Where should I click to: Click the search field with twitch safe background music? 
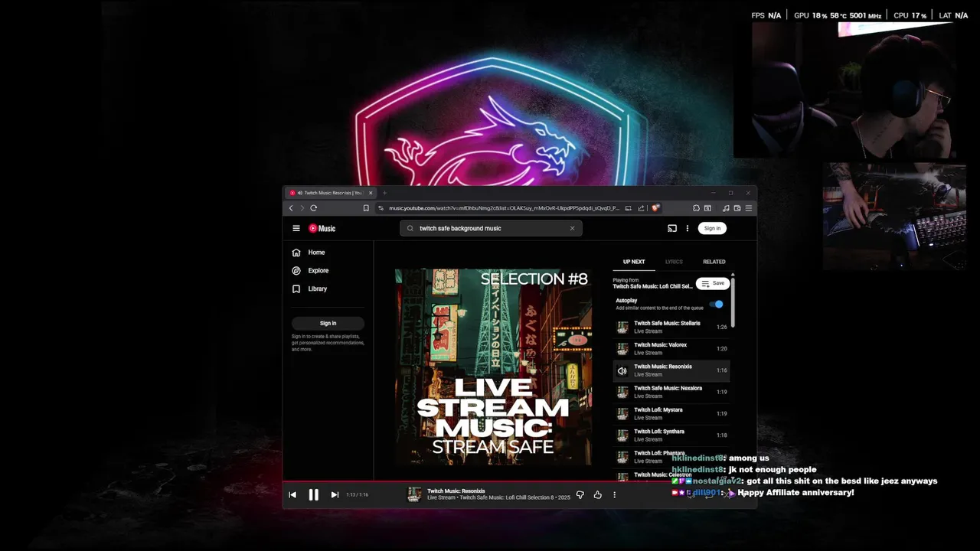pos(491,228)
